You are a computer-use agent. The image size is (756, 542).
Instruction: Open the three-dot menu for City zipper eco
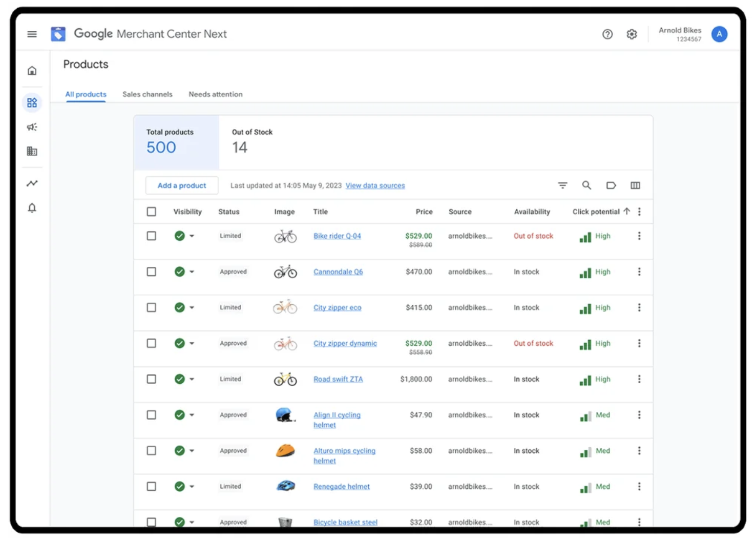(x=639, y=307)
